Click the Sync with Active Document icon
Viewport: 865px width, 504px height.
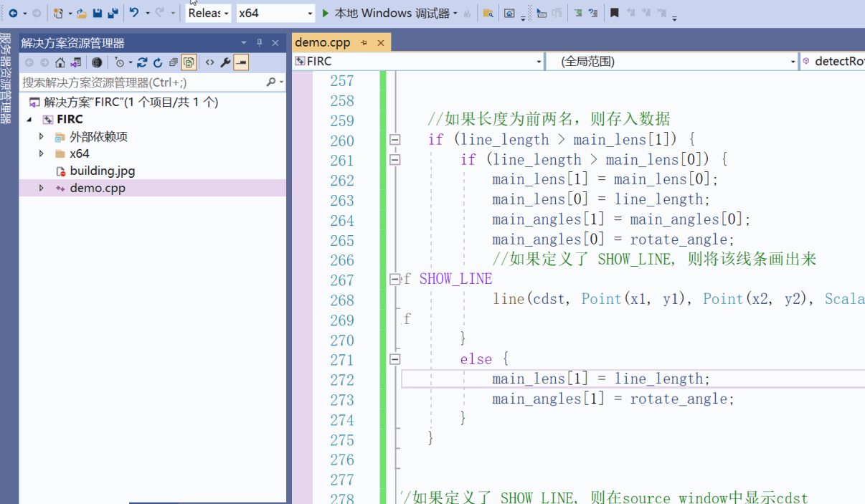[x=142, y=62]
